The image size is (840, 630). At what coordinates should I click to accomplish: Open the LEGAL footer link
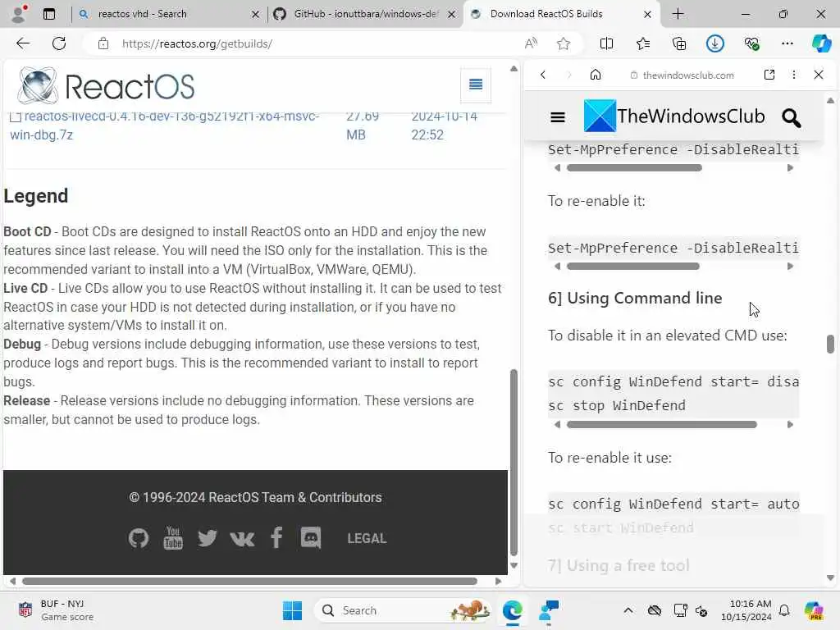click(x=367, y=538)
